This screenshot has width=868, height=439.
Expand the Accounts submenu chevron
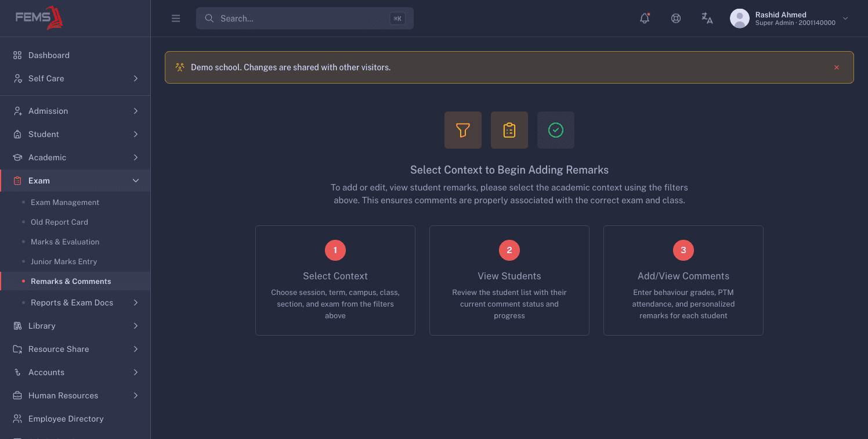point(136,372)
